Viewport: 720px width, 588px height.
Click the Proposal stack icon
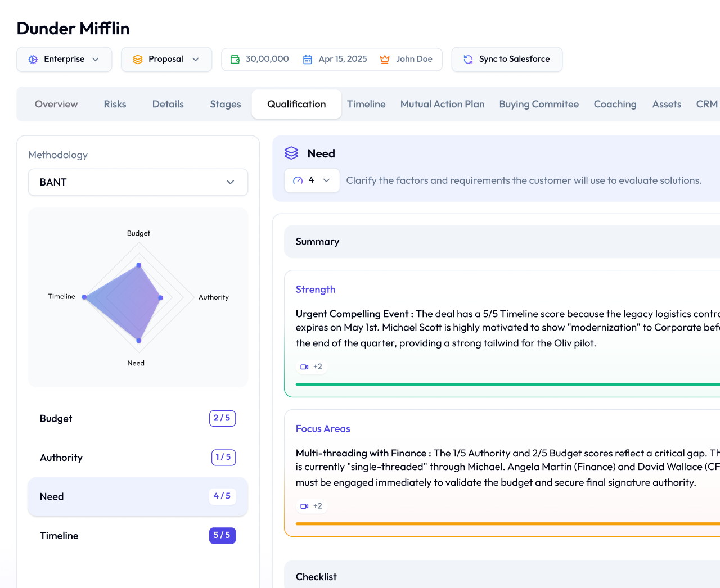coord(138,59)
